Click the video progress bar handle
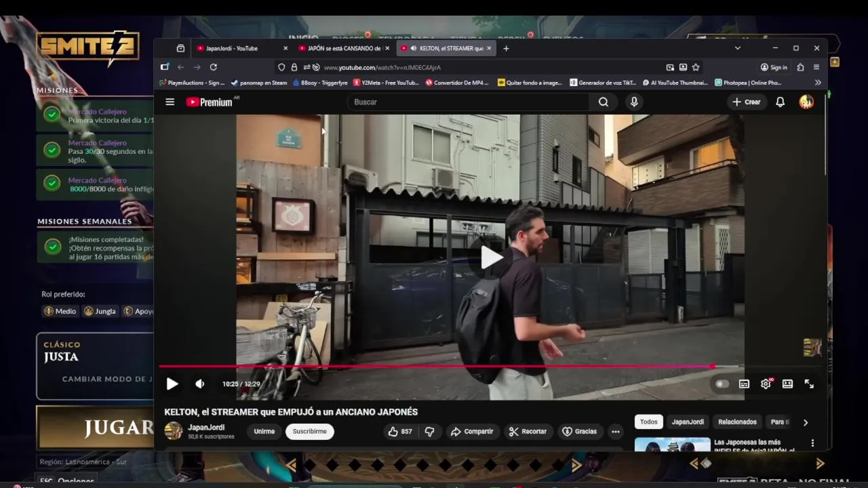868x488 pixels. pyautogui.click(x=713, y=366)
